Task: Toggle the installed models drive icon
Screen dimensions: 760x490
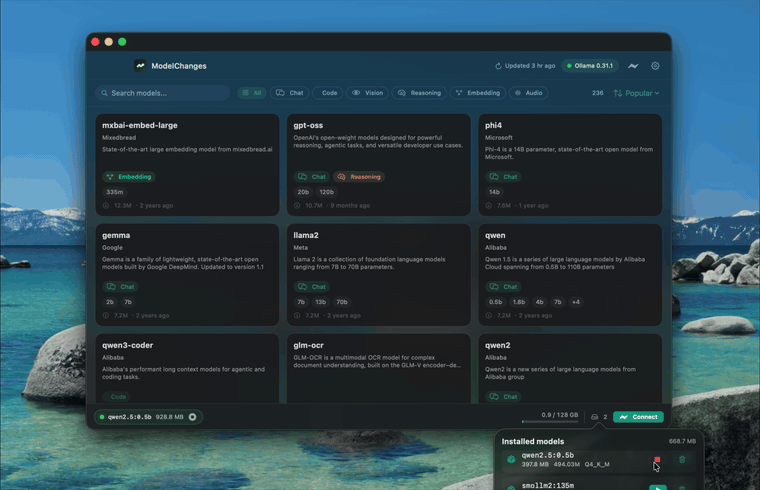Action: click(594, 417)
